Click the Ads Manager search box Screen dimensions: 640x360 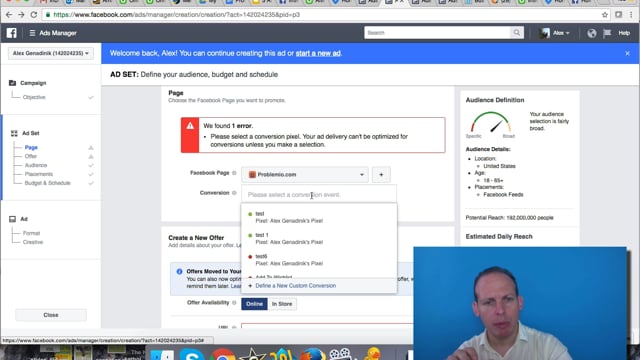(437, 33)
